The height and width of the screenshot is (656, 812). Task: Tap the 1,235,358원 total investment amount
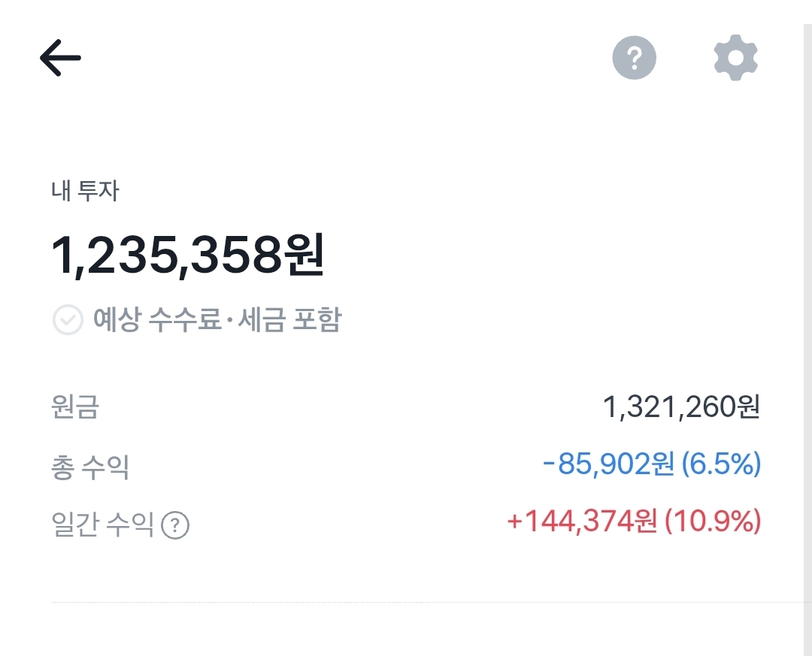(187, 255)
